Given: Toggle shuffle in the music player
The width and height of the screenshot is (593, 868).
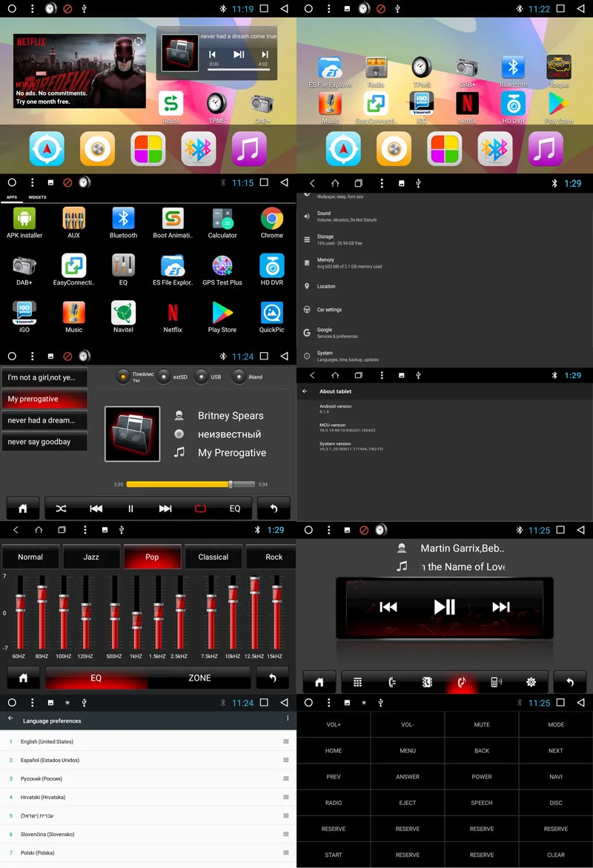Looking at the screenshot, I should coord(61,508).
